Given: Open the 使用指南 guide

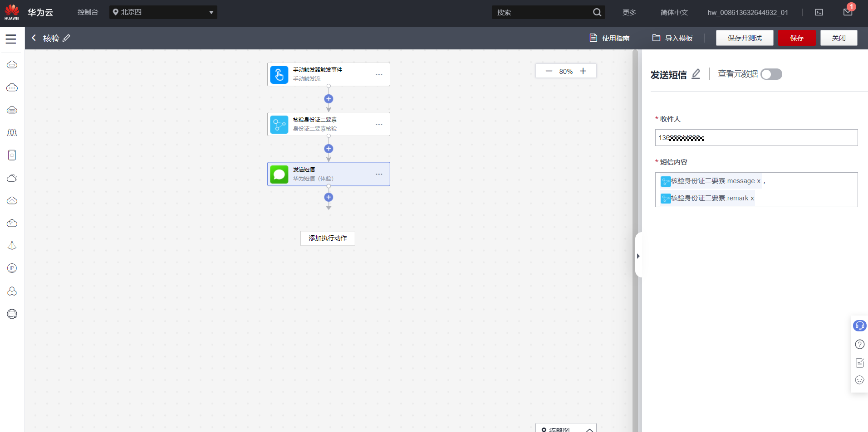Looking at the screenshot, I should pos(610,38).
